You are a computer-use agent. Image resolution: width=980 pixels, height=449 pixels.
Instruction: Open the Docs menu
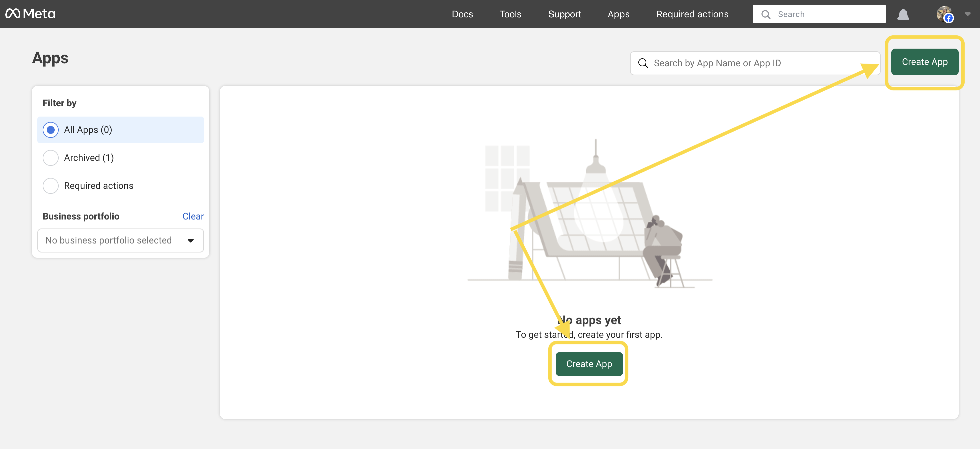pos(462,14)
